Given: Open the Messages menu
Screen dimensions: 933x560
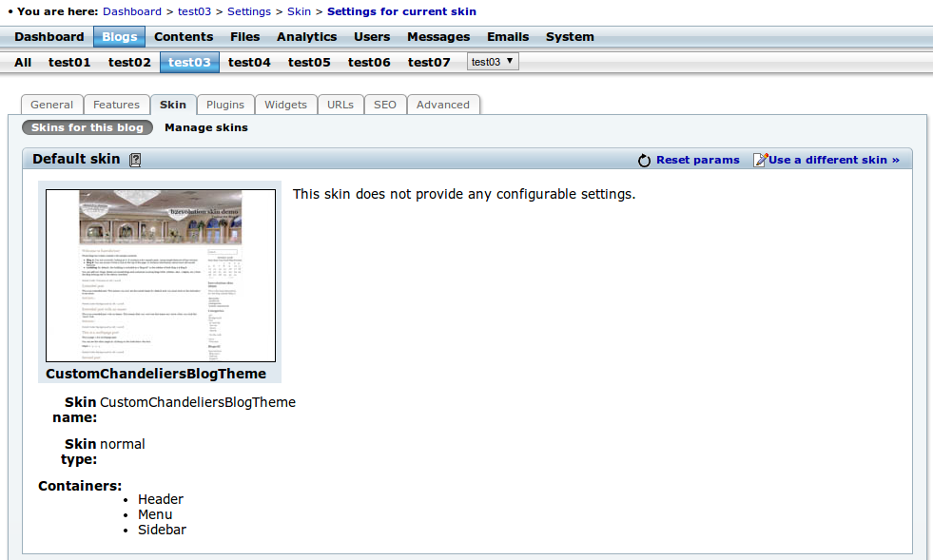Looking at the screenshot, I should tap(438, 37).
